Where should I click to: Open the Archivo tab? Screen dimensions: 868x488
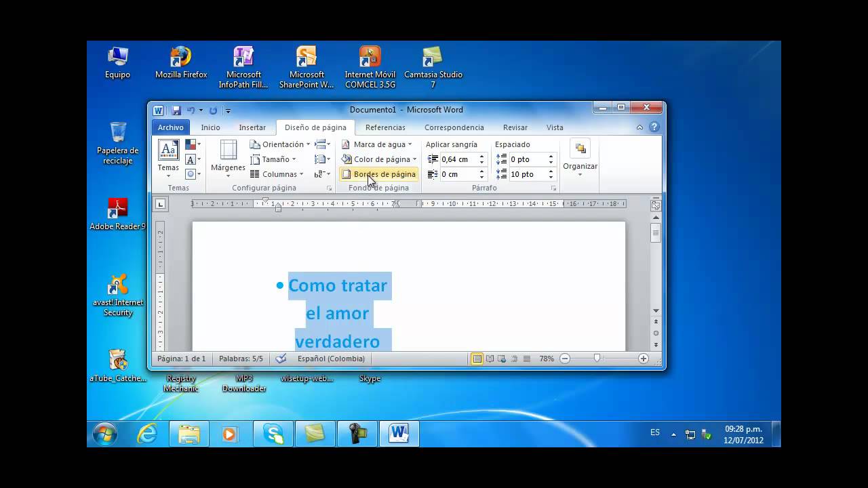[x=171, y=127]
